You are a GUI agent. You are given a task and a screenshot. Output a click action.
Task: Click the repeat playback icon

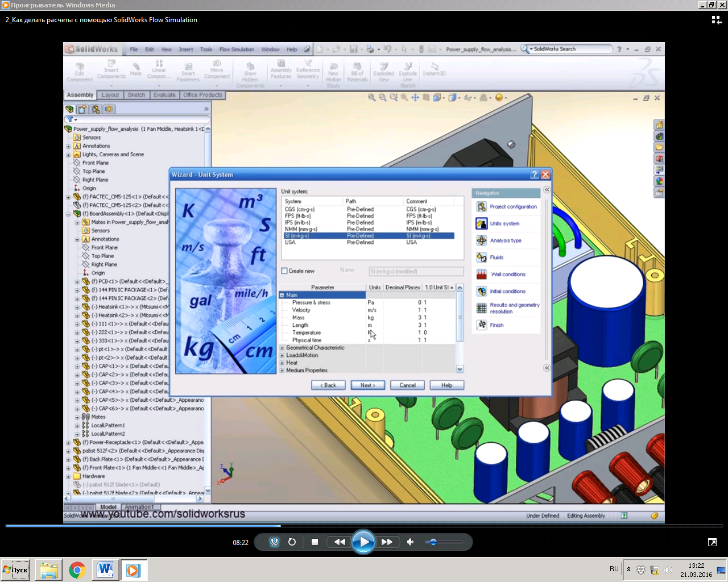pos(292,542)
